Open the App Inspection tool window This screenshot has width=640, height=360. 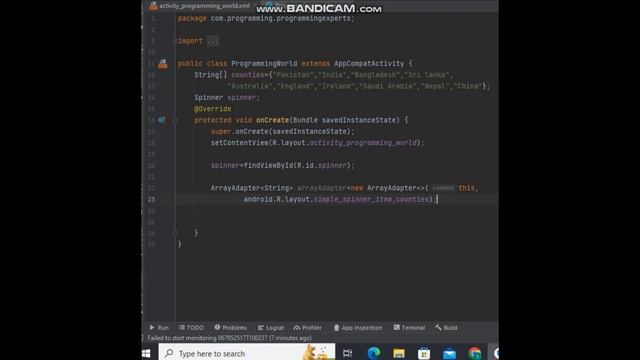pos(358,327)
